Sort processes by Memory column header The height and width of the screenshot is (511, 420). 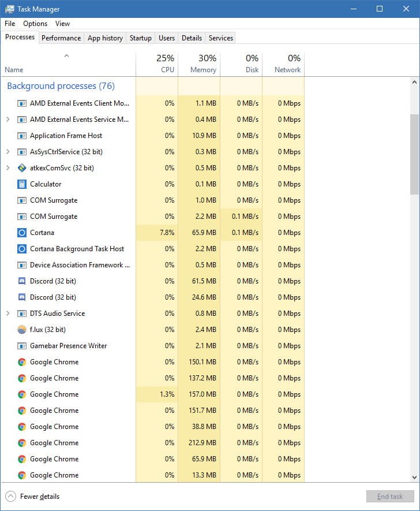coord(199,64)
